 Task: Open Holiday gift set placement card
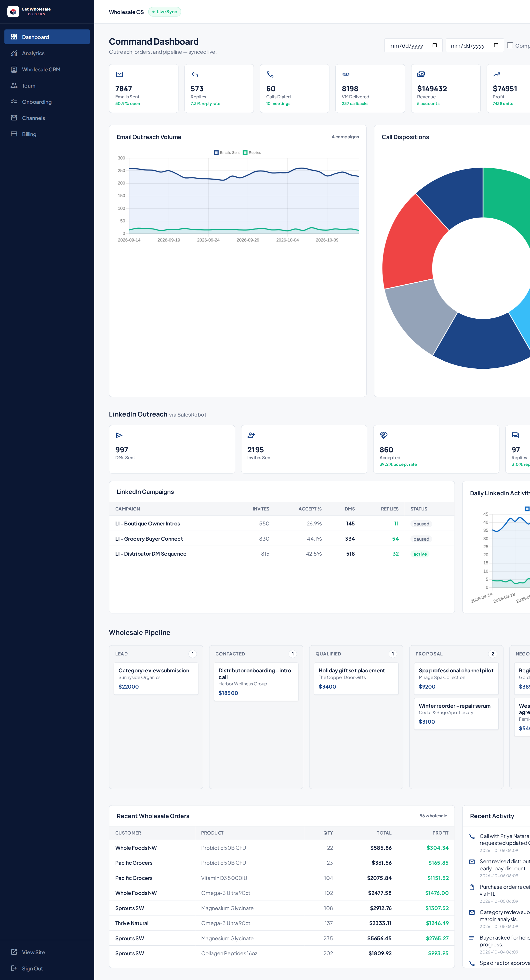coord(356,678)
